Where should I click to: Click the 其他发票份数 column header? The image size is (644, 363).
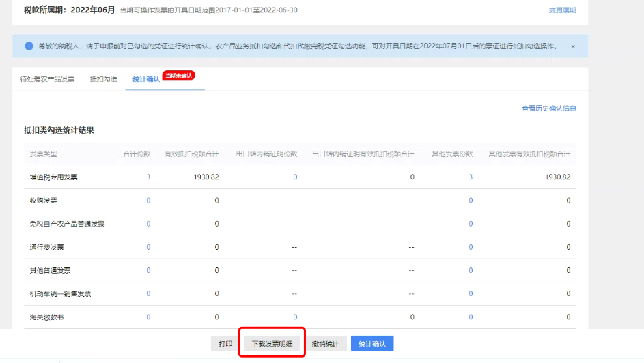click(452, 154)
